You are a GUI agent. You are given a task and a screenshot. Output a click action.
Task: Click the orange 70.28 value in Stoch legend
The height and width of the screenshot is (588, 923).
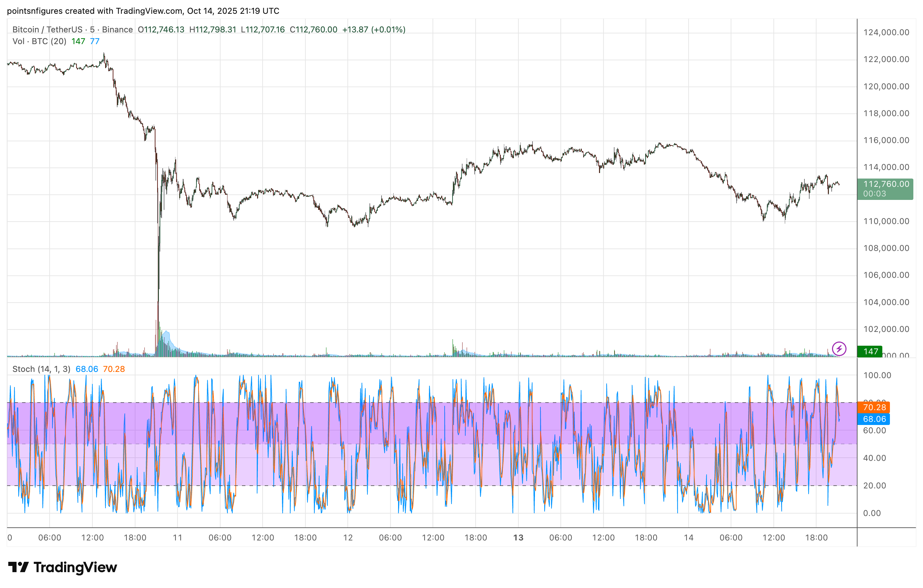click(114, 369)
